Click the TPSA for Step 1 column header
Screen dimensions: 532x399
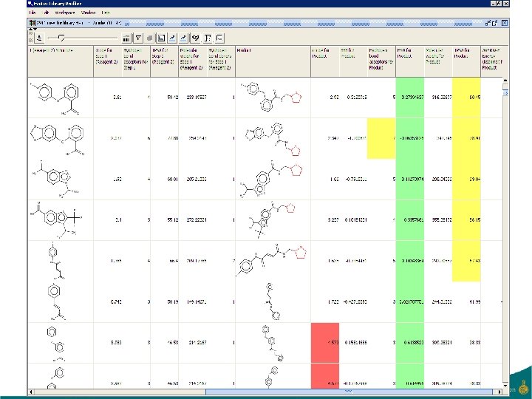(x=164, y=61)
